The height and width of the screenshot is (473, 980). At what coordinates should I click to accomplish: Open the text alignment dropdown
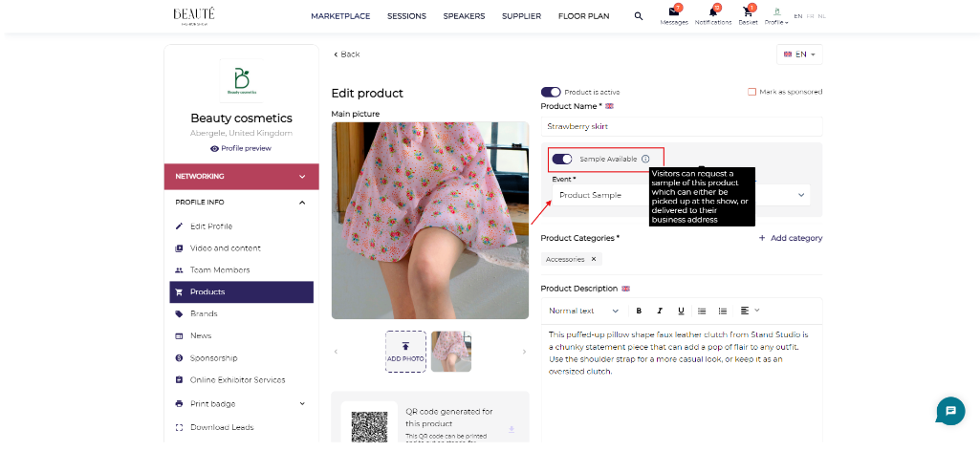tap(750, 311)
